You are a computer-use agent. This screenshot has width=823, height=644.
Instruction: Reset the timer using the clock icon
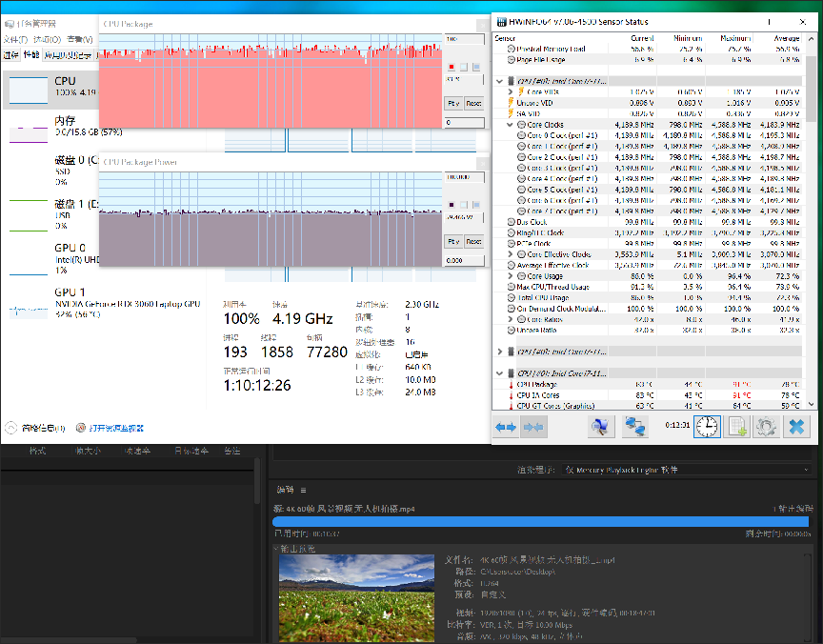click(x=706, y=427)
